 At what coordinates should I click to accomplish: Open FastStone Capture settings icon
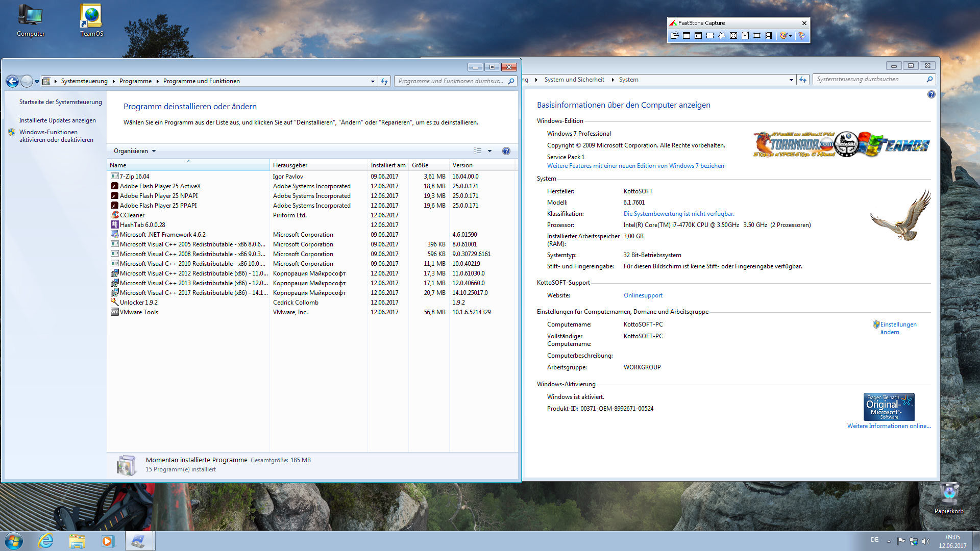[802, 36]
